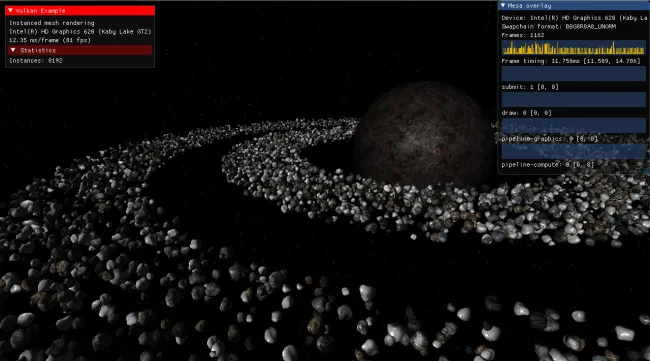Click the Instanced mesh rendering label
Image resolution: width=650 pixels, height=361 pixels.
click(x=52, y=23)
